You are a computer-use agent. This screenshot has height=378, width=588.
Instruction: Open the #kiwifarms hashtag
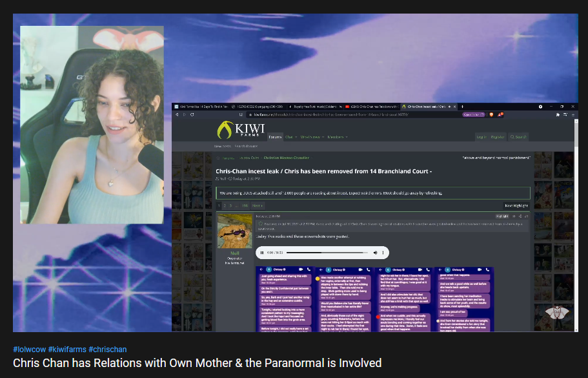[67, 350]
